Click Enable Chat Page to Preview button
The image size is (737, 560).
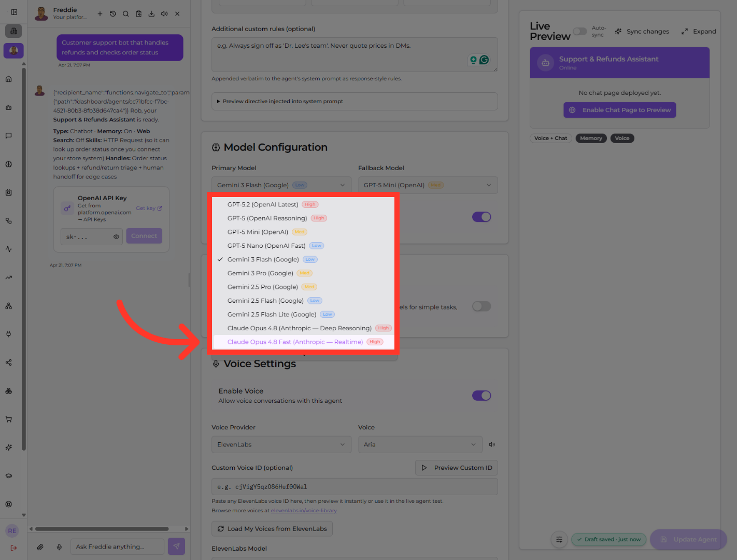pos(620,110)
